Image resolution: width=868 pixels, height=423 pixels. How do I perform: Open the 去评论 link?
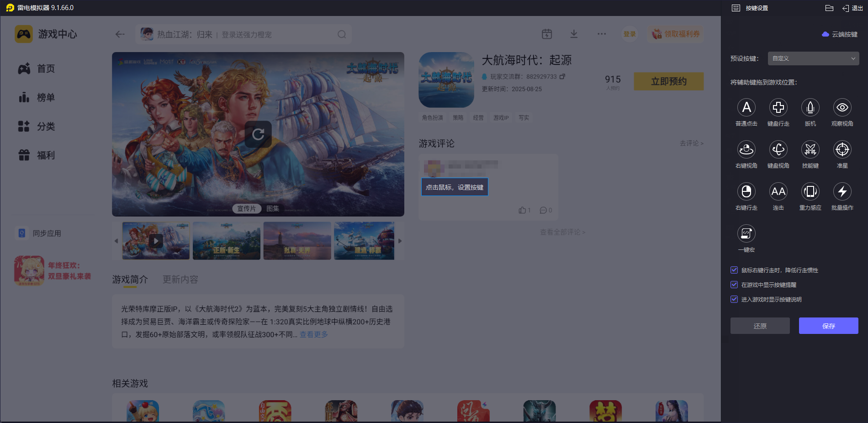click(x=691, y=143)
